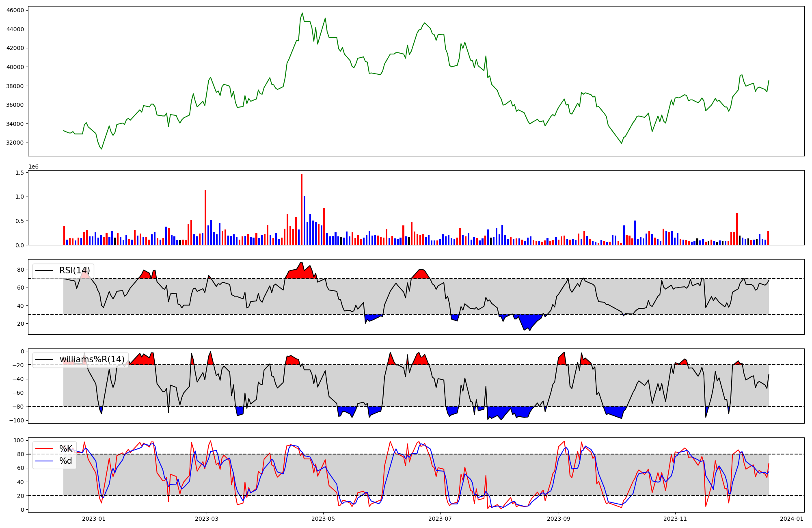This screenshot has width=812, height=528.
Task: Click the tallest red volume bar
Action: 302,209
